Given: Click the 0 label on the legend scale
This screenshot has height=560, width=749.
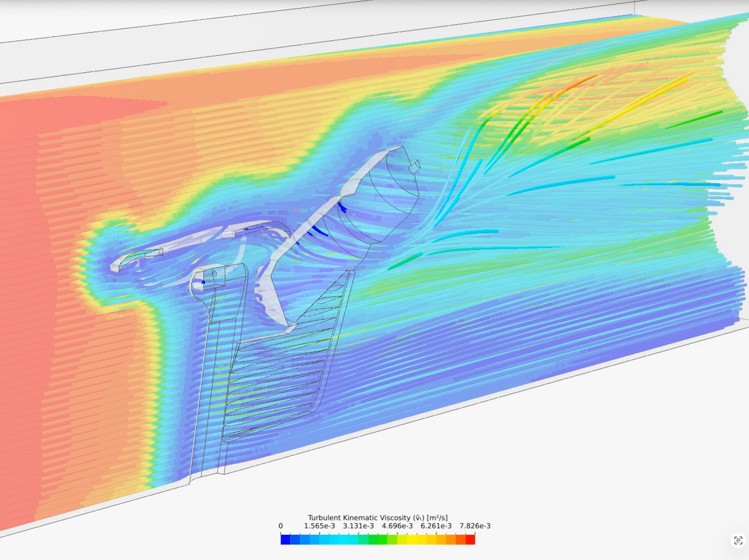Looking at the screenshot, I should [x=281, y=526].
